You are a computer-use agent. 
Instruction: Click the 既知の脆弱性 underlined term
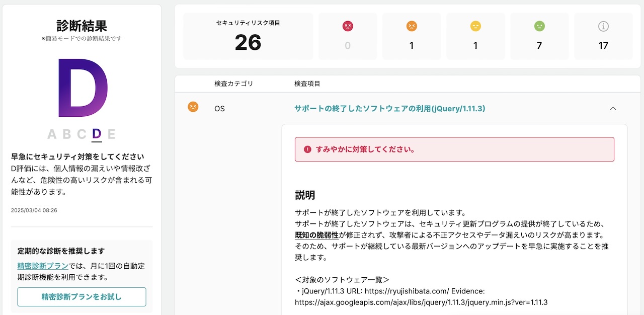316,235
